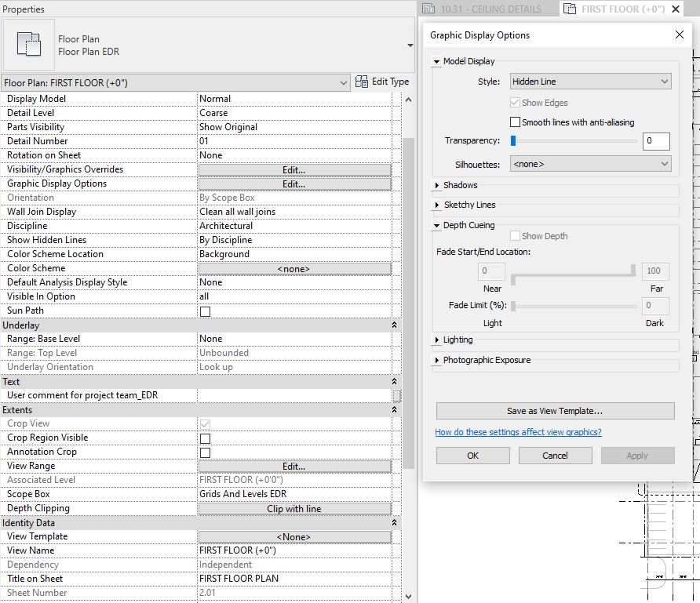Open the Style dropdown showing Hidden Line
Screen dimensions: 700x603
[x=590, y=82]
